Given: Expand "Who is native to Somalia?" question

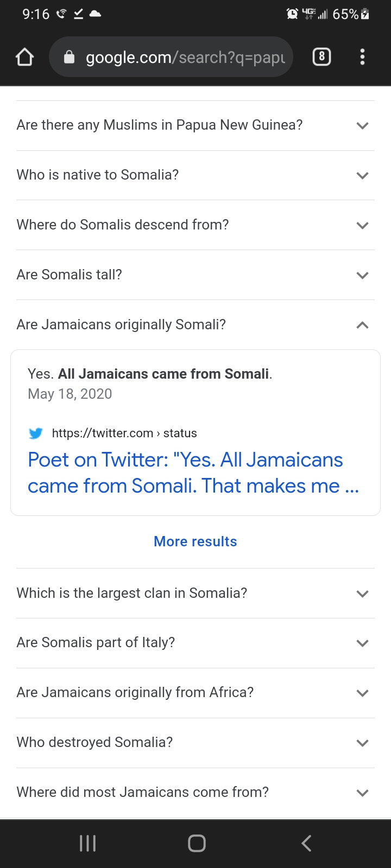Looking at the screenshot, I should 195,175.
